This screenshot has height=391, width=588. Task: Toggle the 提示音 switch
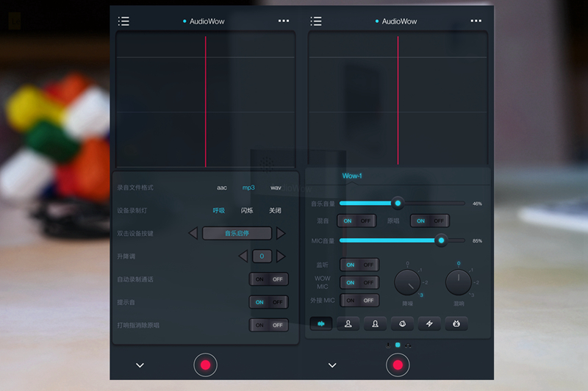pos(269,302)
